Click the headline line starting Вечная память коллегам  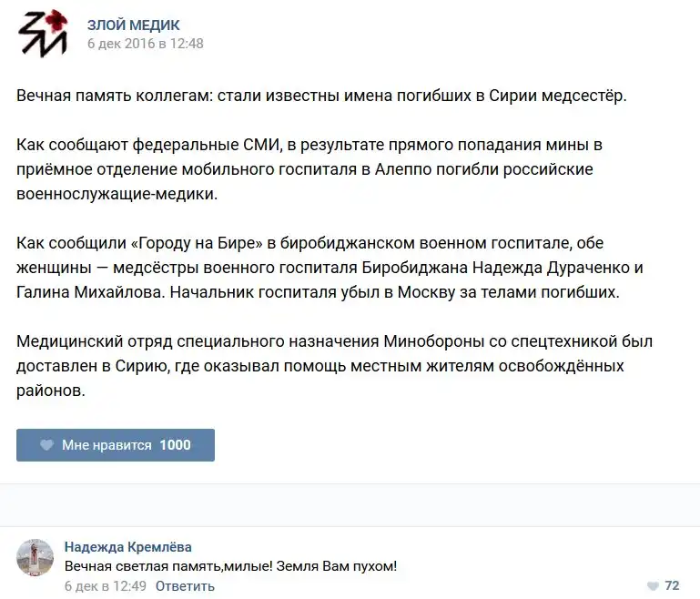click(321, 96)
